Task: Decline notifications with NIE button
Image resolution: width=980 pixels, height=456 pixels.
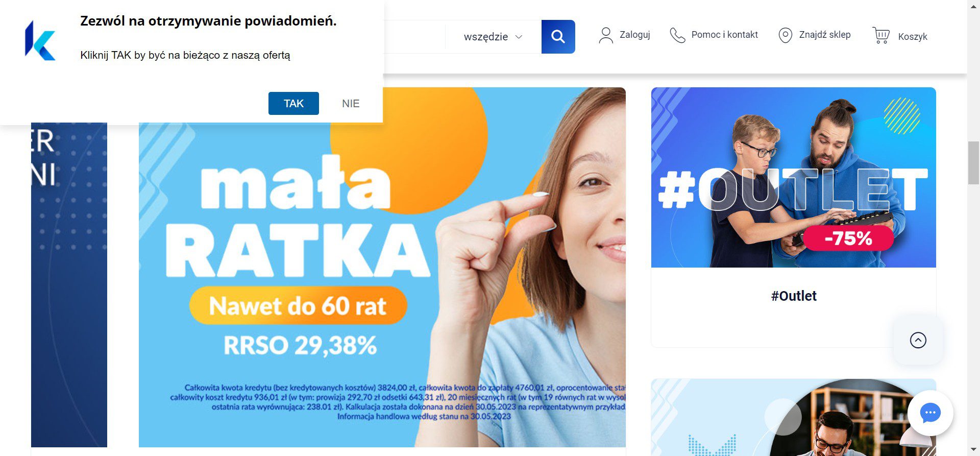Action: coord(351,103)
